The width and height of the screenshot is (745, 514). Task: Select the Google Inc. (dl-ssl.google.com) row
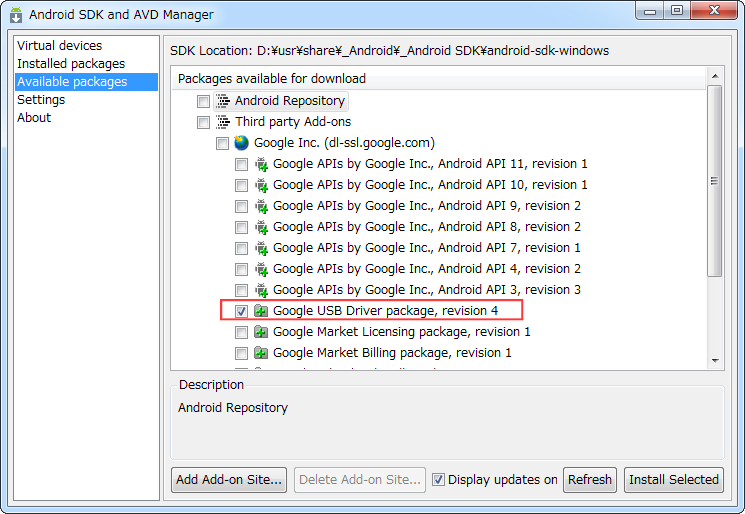pos(344,143)
